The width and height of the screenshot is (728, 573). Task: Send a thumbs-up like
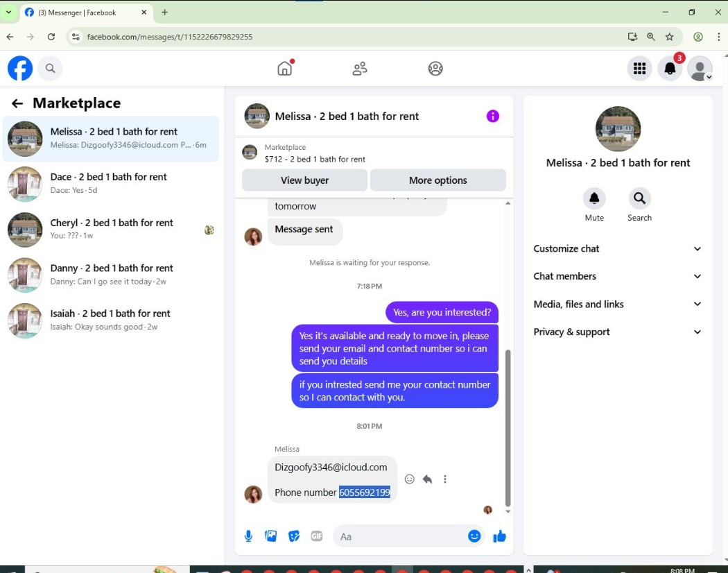coord(500,536)
